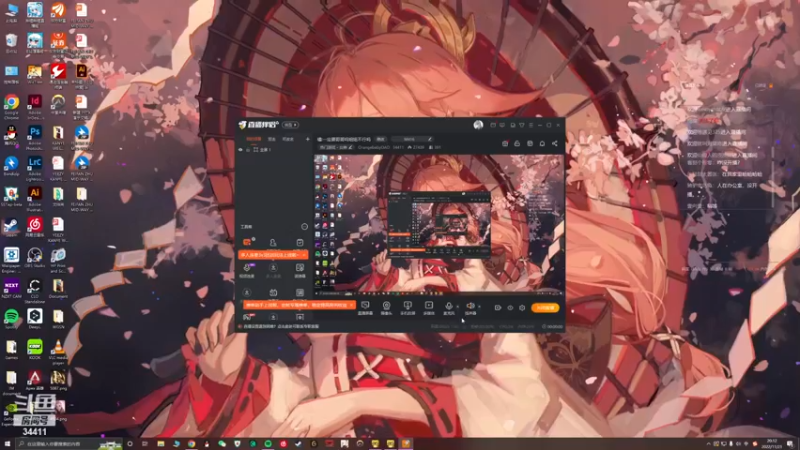Switch to the third scene tab
Screen dimensions: 800x450
288,139
